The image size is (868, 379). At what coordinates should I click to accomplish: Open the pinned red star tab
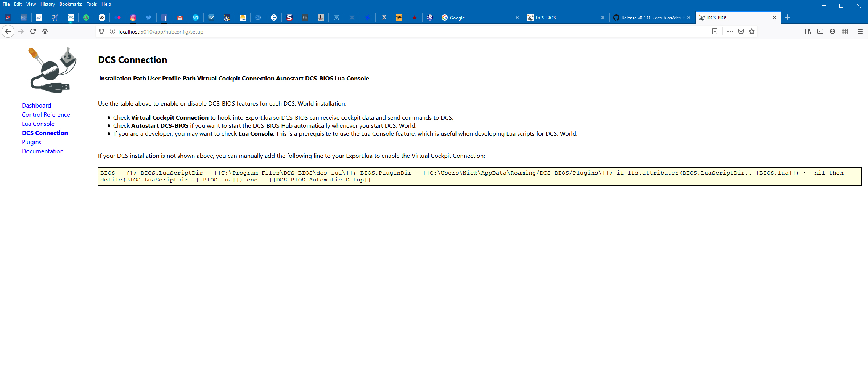pyautogui.click(x=415, y=18)
